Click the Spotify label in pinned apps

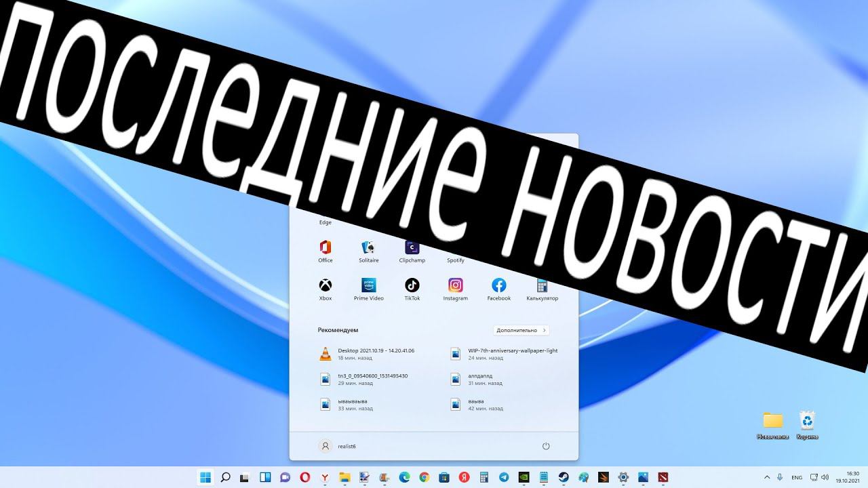pyautogui.click(x=456, y=260)
